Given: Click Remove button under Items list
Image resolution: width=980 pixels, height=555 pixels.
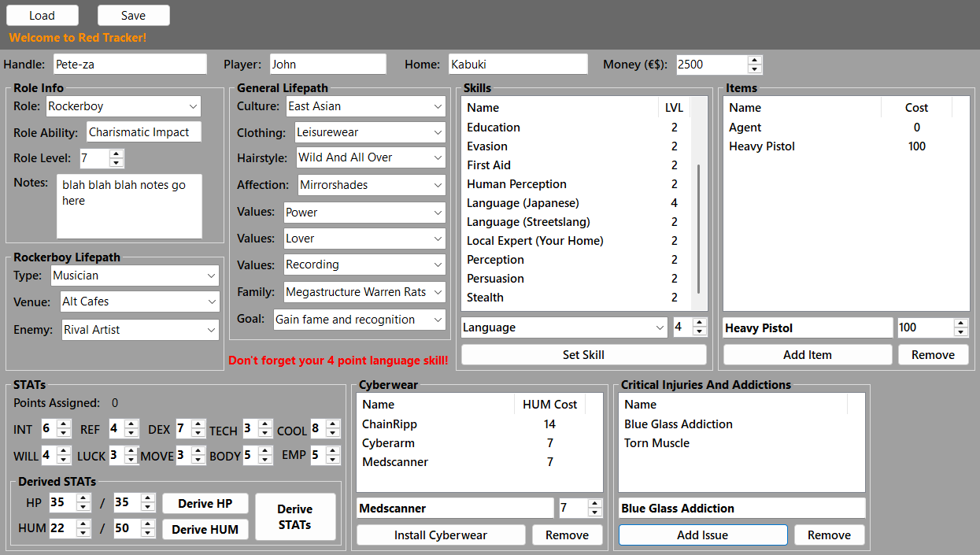Looking at the screenshot, I should (933, 355).
